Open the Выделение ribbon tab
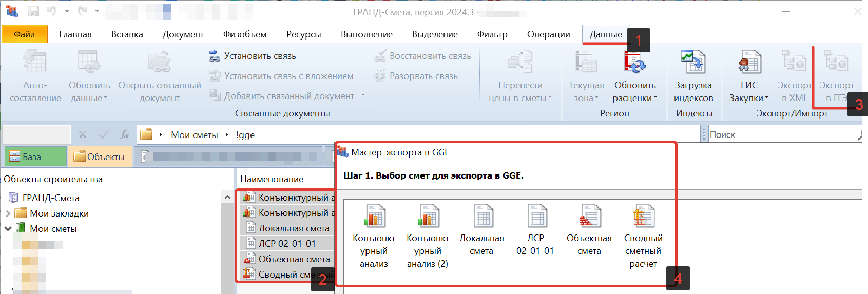868x294 pixels. pyautogui.click(x=435, y=34)
